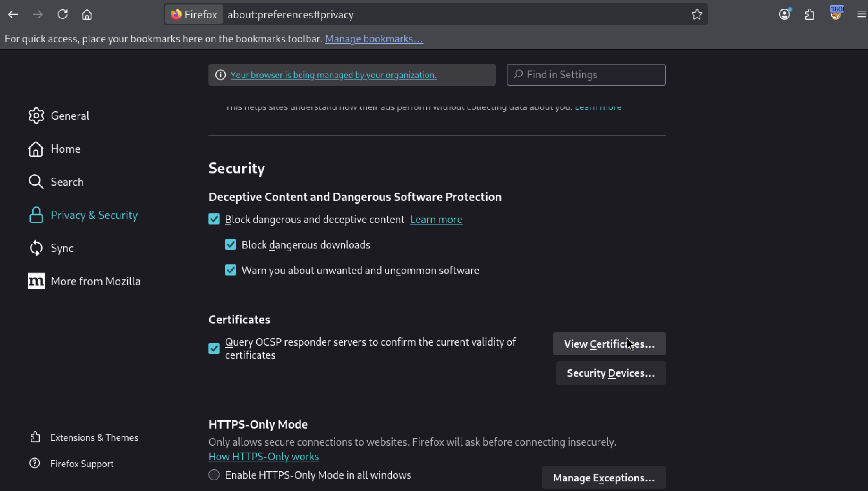The width and height of the screenshot is (868, 491).
Task: Uncheck Query OCSP responder servers
Action: pos(214,348)
